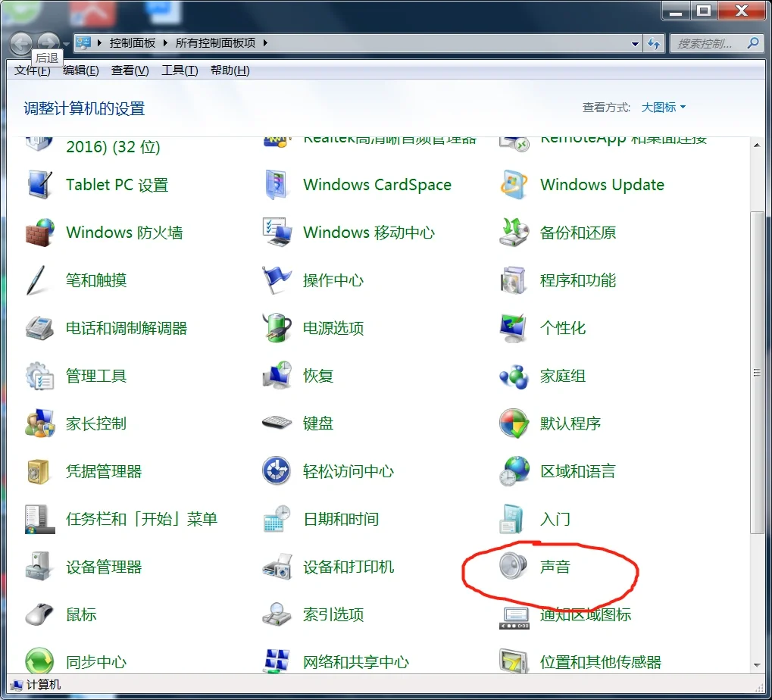The width and height of the screenshot is (772, 700).
Task: Open the 索引选项 icon
Action: [277, 614]
